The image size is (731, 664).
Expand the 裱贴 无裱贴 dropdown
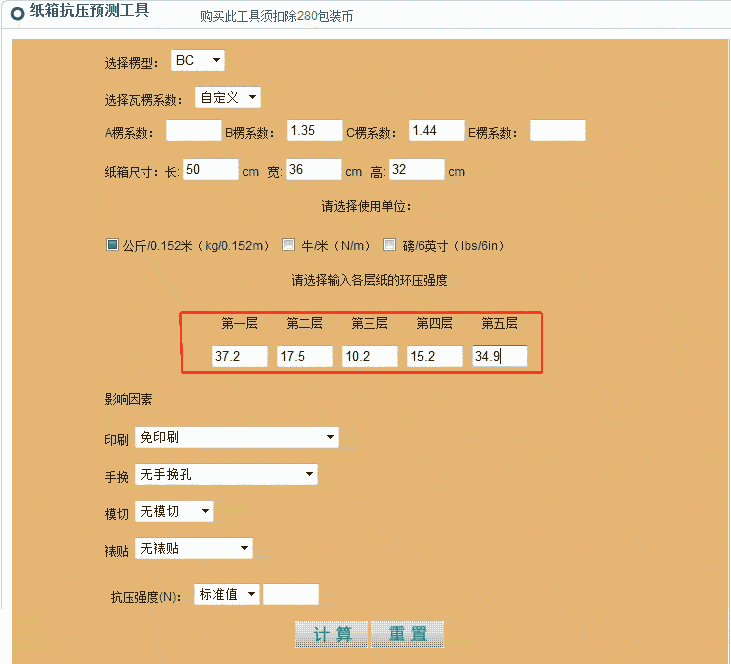[193, 548]
